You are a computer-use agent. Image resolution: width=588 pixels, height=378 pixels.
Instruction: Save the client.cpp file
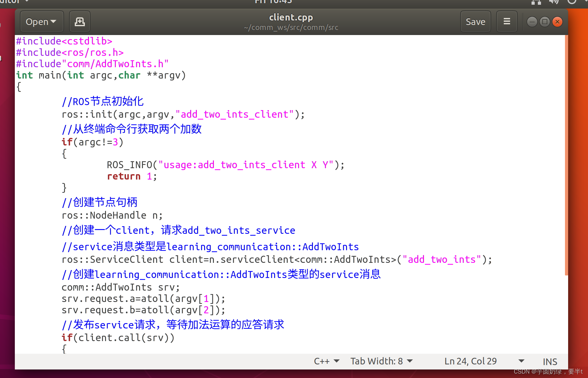475,22
